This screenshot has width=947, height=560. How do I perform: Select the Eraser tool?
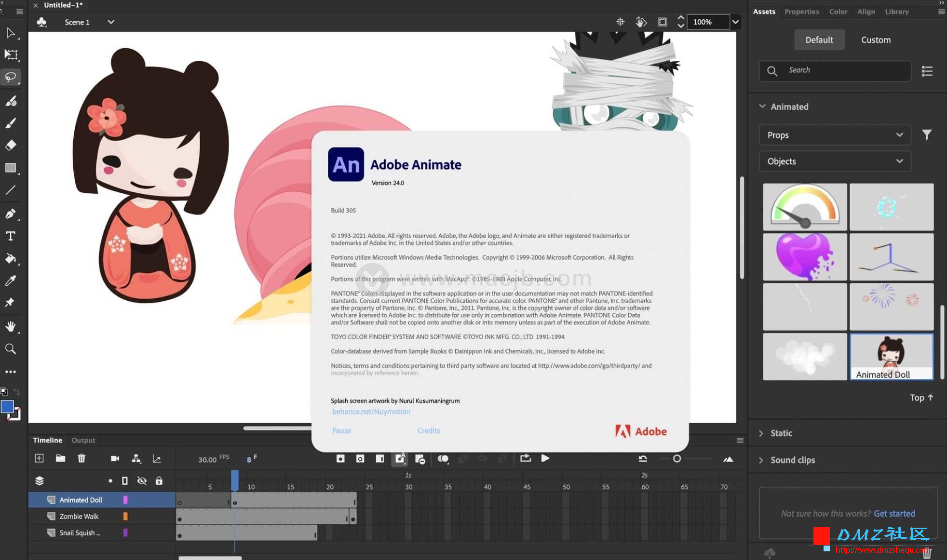click(11, 145)
